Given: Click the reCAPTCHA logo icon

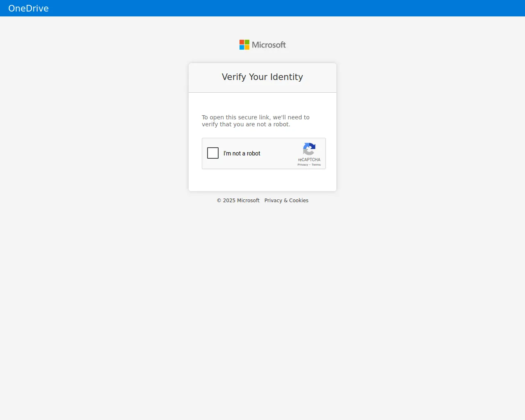Looking at the screenshot, I should 309,149.
